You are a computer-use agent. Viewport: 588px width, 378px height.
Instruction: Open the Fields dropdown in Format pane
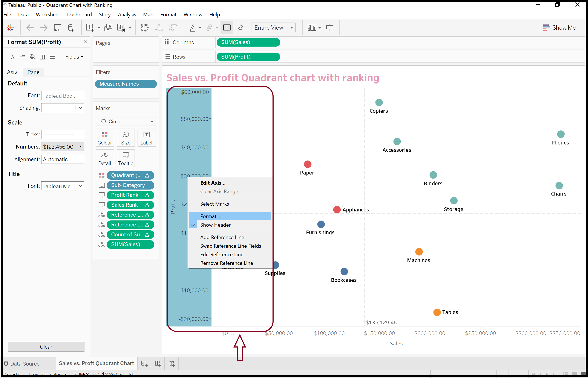coord(74,57)
